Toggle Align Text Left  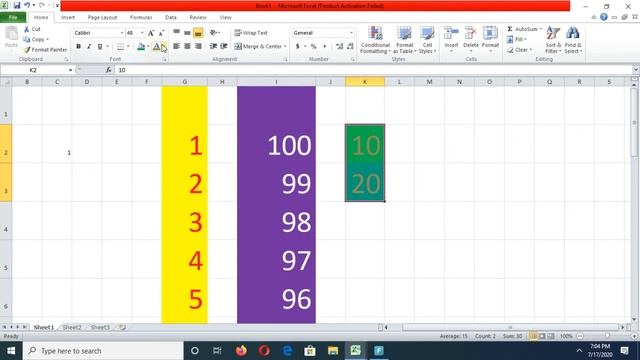tap(176, 46)
